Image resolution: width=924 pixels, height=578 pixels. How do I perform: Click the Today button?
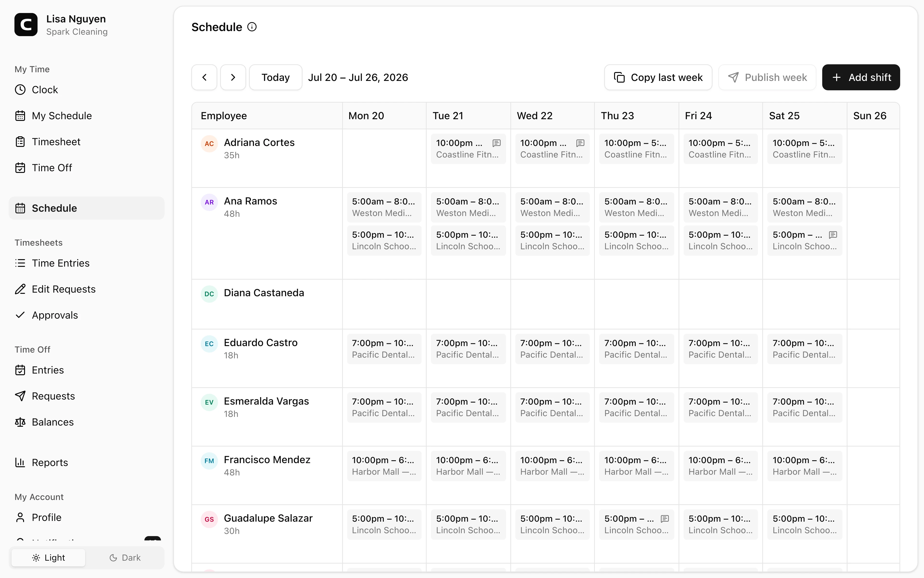click(276, 78)
